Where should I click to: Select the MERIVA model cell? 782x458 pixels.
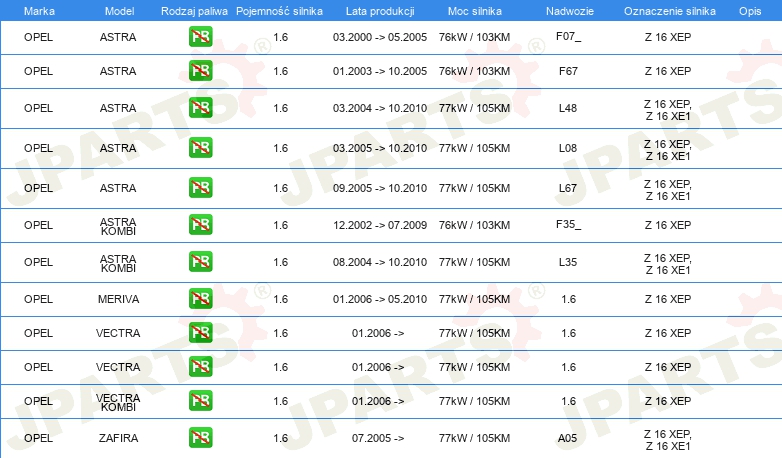(118, 299)
